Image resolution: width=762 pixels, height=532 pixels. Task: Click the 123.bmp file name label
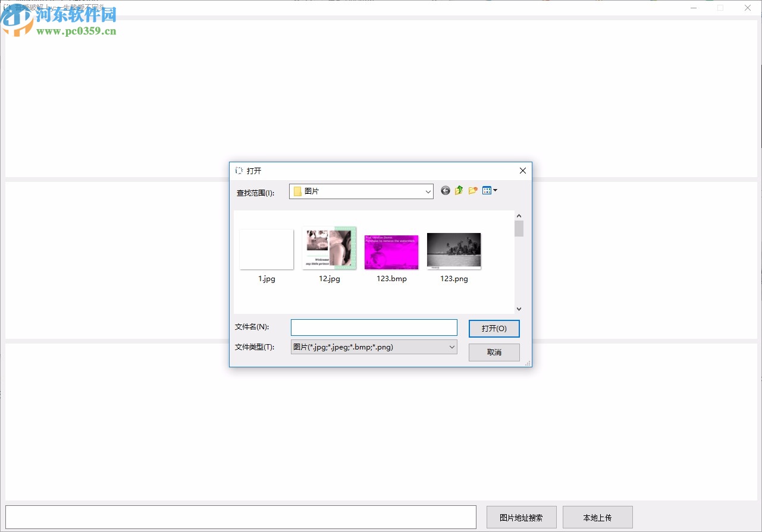click(392, 278)
